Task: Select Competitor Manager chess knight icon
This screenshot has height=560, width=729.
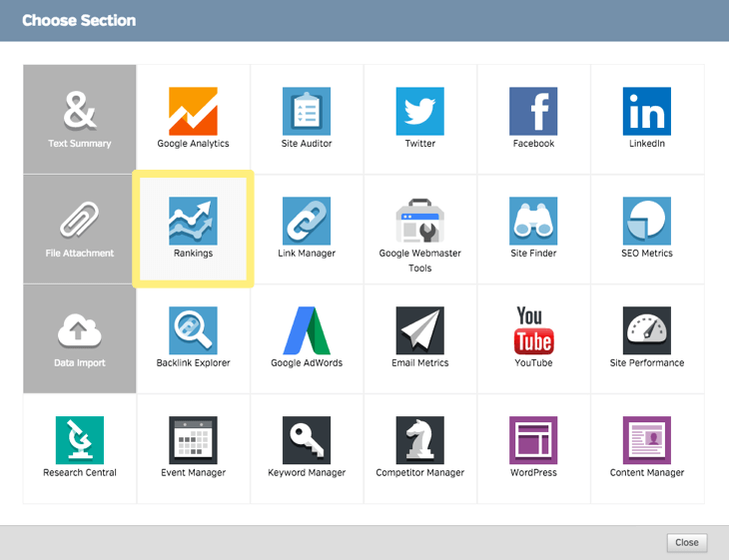Action: 419,440
